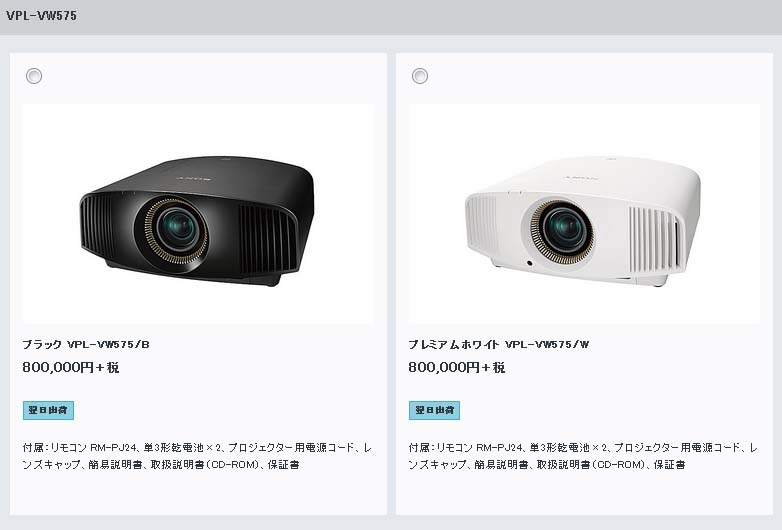Click the 800,000円+税 price of the black model
The width and height of the screenshot is (782, 530).
pyautogui.click(x=71, y=367)
